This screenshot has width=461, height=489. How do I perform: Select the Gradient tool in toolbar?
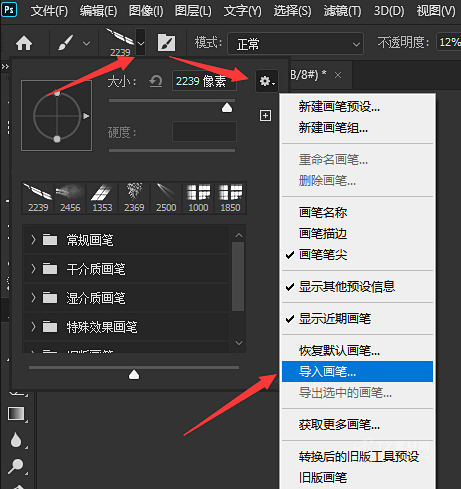[16, 414]
